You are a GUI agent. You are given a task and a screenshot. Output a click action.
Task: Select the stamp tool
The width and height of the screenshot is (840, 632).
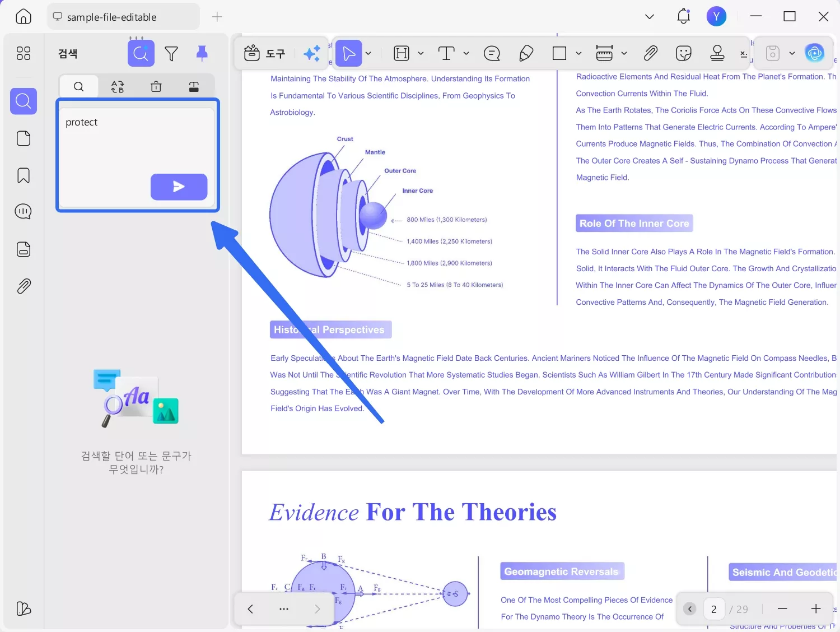pos(717,54)
